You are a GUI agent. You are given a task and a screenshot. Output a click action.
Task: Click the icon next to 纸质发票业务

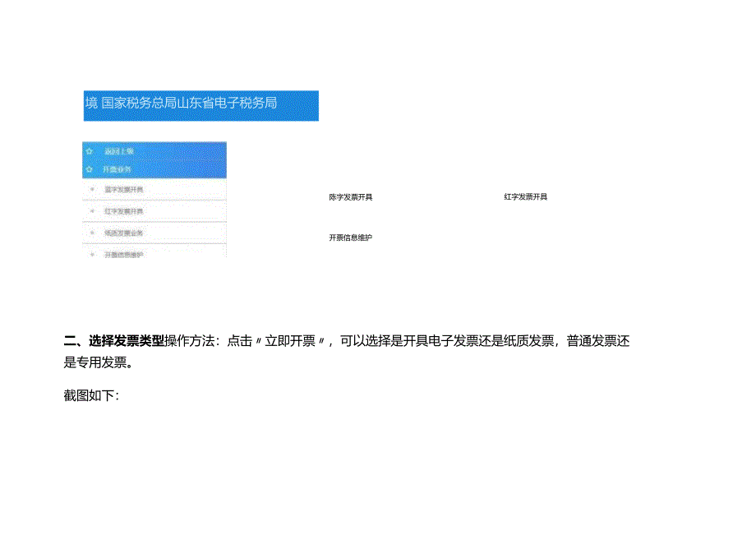point(91,233)
